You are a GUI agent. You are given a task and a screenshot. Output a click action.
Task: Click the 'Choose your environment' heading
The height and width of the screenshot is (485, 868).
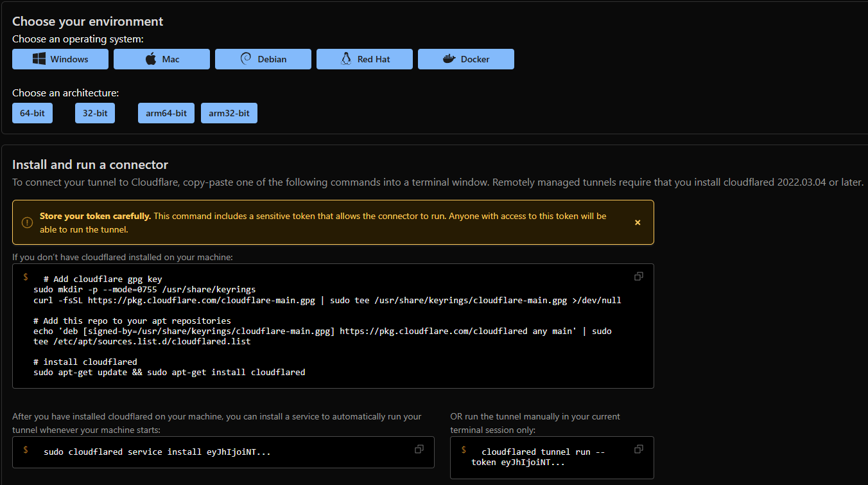click(x=87, y=22)
